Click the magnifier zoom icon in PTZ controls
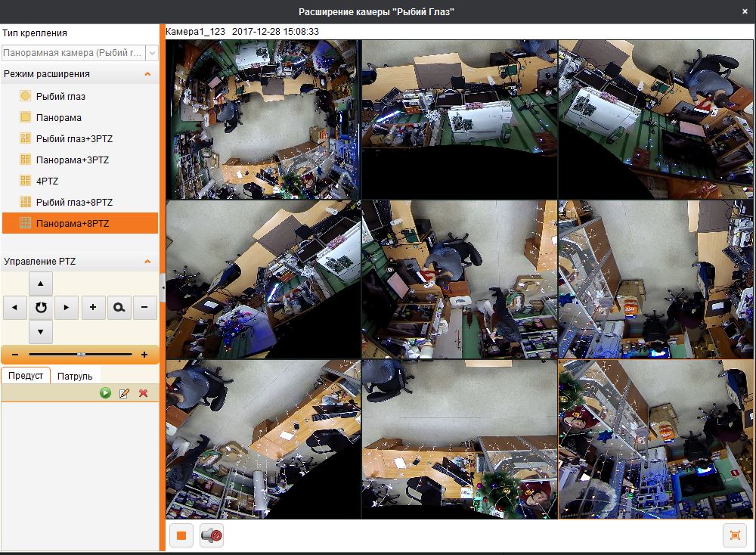The height and width of the screenshot is (555, 756). [119, 307]
